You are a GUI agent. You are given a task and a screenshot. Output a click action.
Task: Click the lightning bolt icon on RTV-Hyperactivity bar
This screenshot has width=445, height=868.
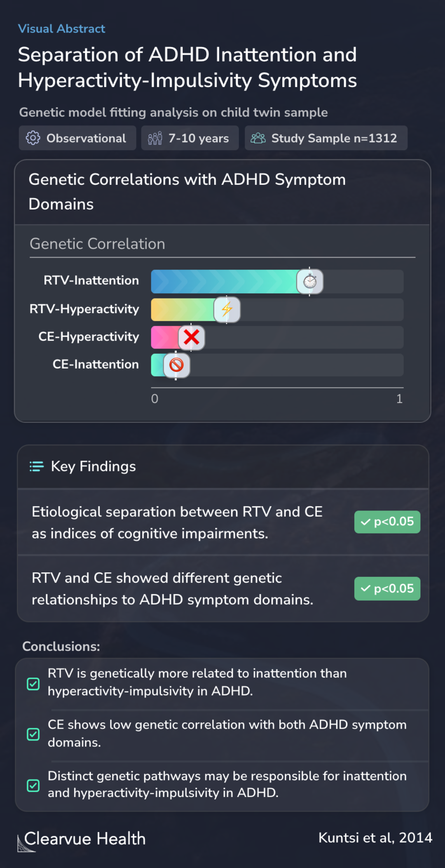pyautogui.click(x=227, y=309)
